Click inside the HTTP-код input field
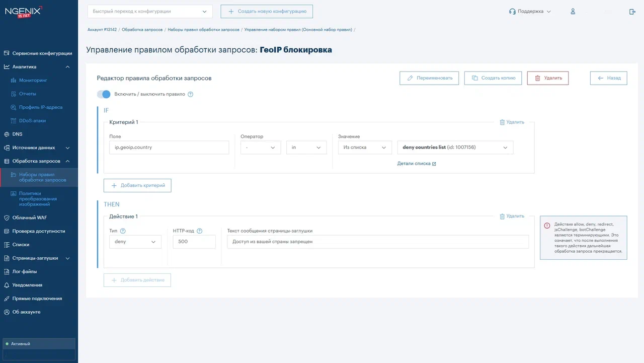 pos(194,242)
